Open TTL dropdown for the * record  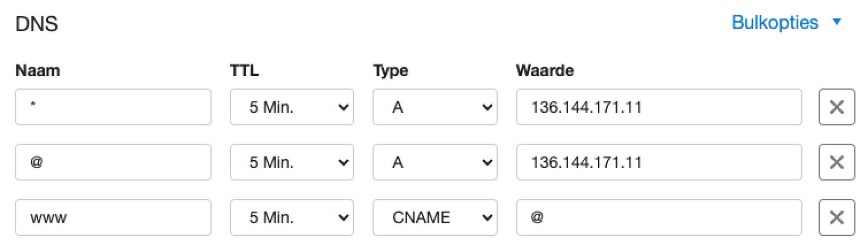coord(292,107)
